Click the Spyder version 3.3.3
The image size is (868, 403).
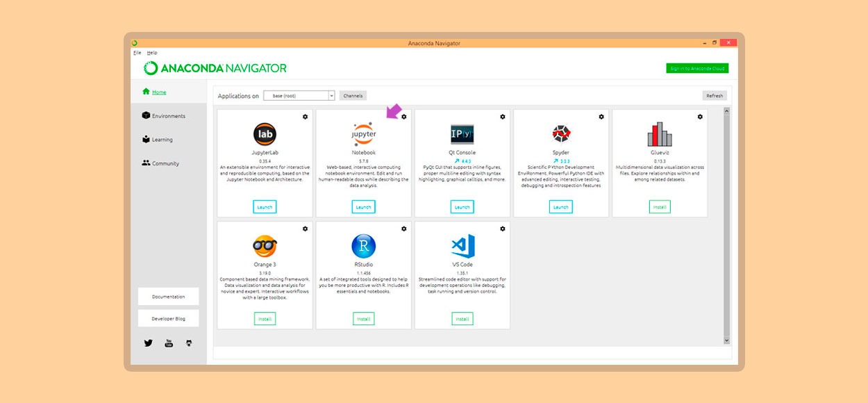pos(565,161)
